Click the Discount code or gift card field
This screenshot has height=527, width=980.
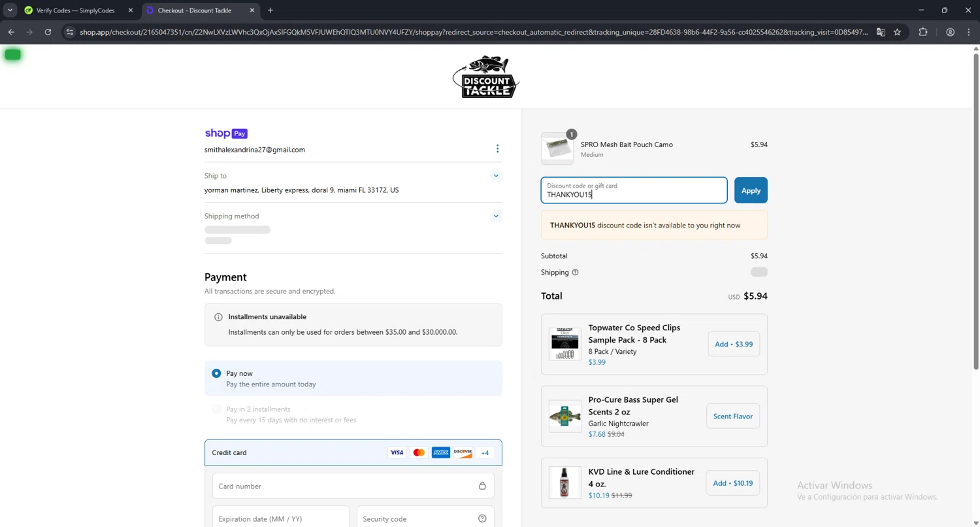coord(634,190)
